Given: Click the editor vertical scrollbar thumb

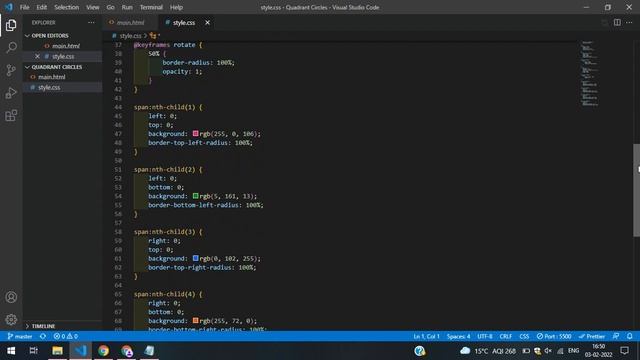Looking at the screenshot, I should pos(636,190).
